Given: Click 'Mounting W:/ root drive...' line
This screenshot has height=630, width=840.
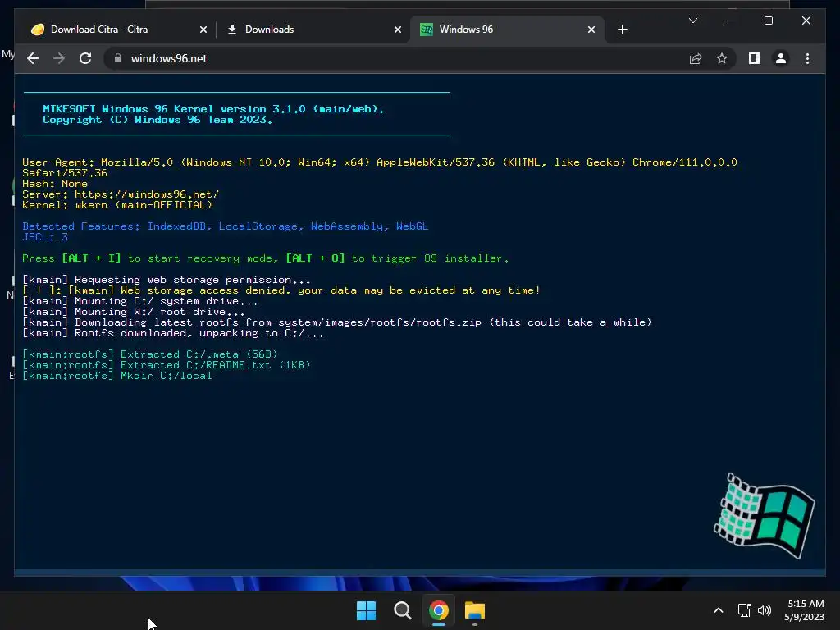Looking at the screenshot, I should 134,312.
